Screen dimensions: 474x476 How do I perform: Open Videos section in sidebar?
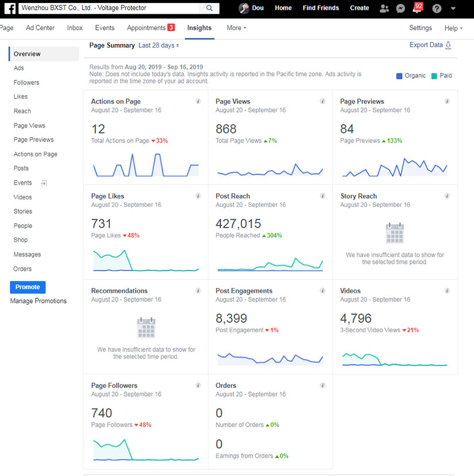click(22, 197)
